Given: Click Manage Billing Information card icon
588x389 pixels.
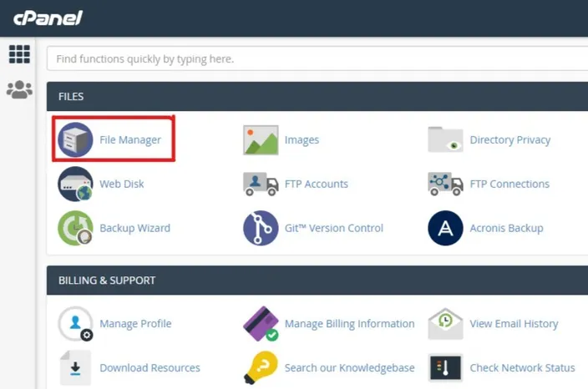Looking at the screenshot, I should pyautogui.click(x=261, y=323).
